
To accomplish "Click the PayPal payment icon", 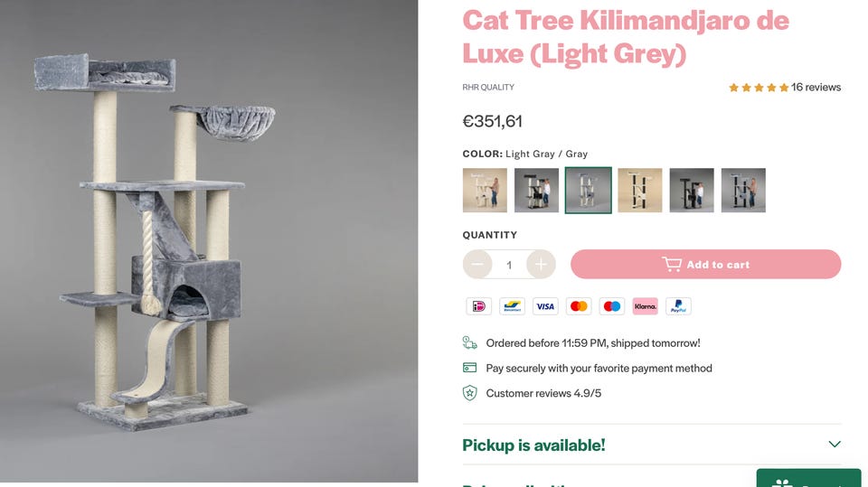I will pyautogui.click(x=678, y=306).
